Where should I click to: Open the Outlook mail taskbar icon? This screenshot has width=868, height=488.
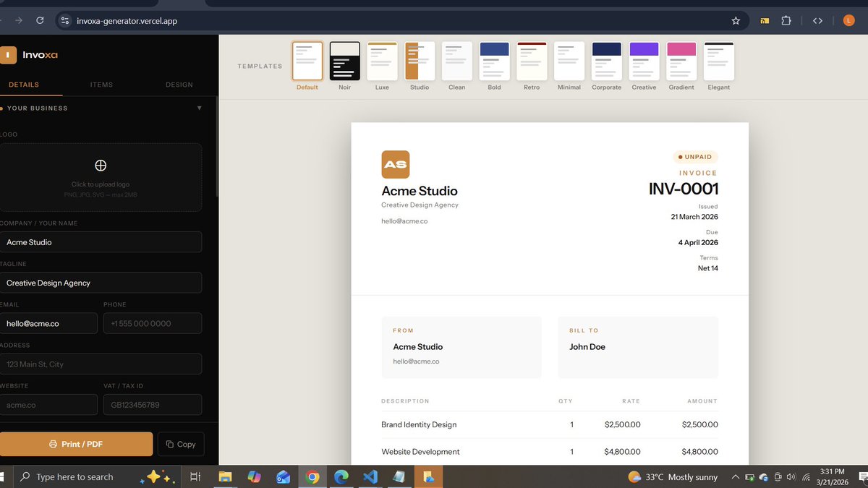coord(283,476)
